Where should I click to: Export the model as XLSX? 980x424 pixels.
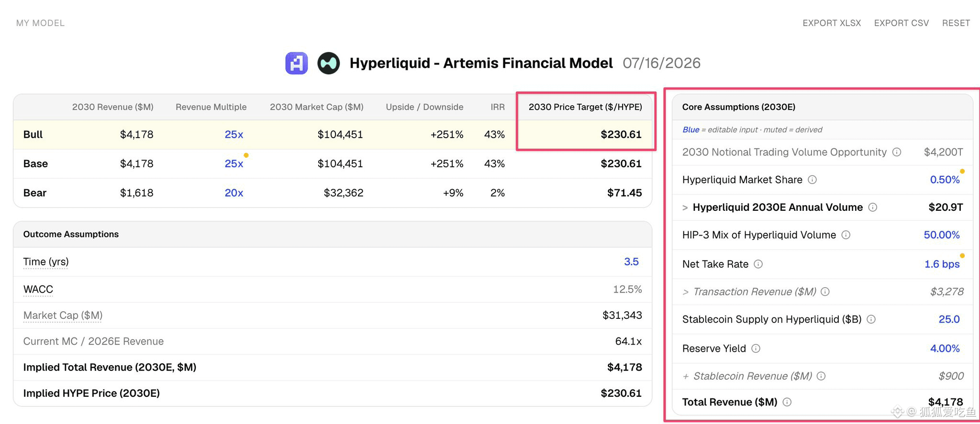pos(832,23)
